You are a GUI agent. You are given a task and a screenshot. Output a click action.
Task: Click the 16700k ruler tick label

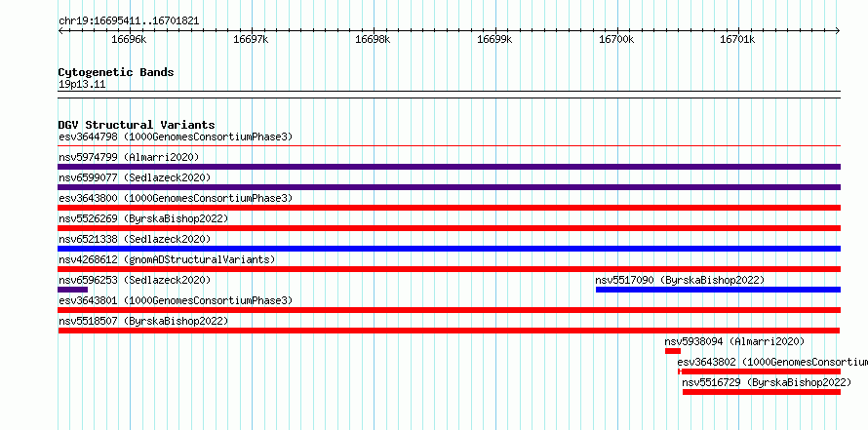616,39
